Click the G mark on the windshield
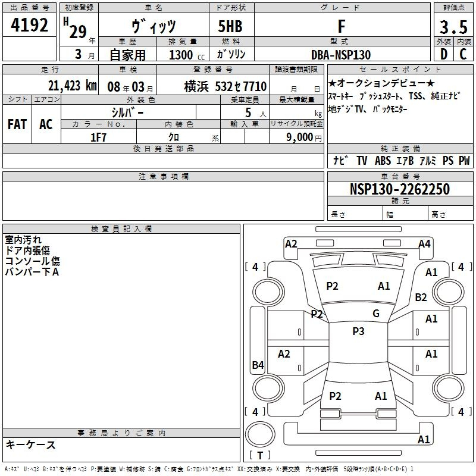 (376, 314)
